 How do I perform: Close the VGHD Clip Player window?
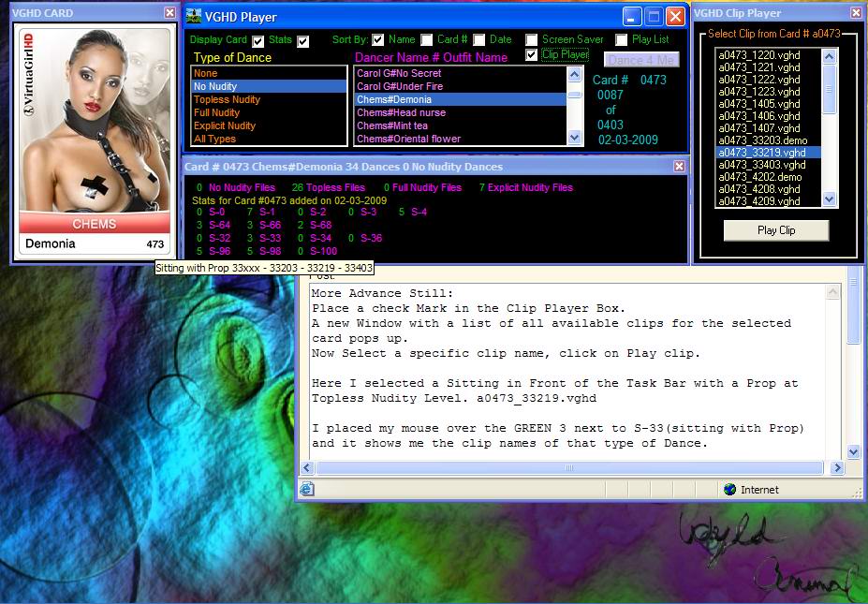click(x=856, y=12)
